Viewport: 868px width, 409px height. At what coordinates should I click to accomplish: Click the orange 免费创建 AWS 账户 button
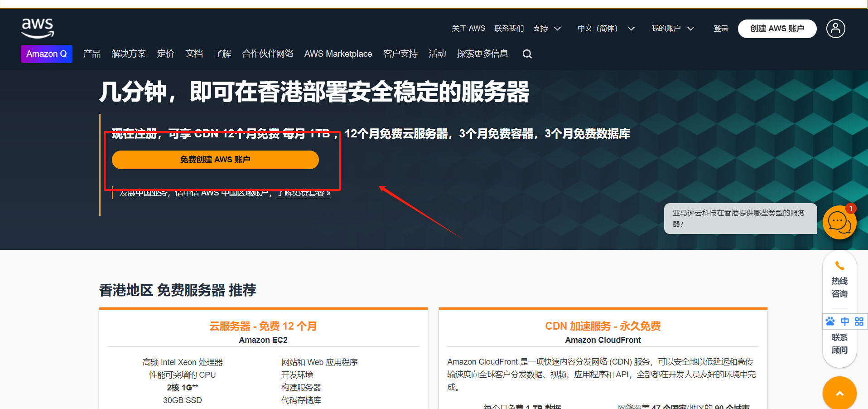215,160
